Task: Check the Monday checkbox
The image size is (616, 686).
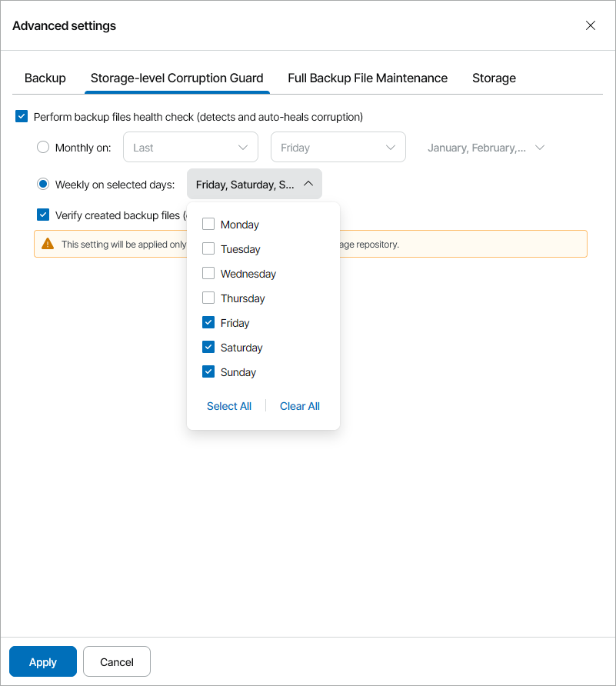Action: point(208,225)
